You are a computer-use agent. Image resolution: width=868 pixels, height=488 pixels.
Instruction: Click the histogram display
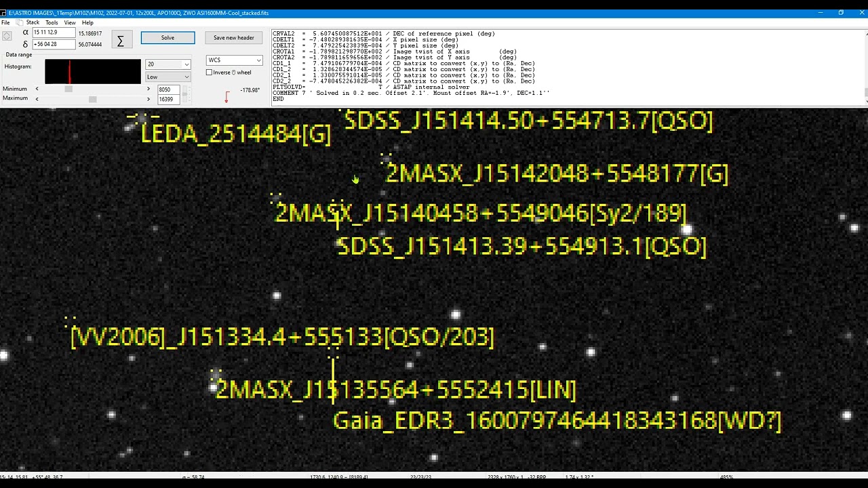(x=93, y=72)
